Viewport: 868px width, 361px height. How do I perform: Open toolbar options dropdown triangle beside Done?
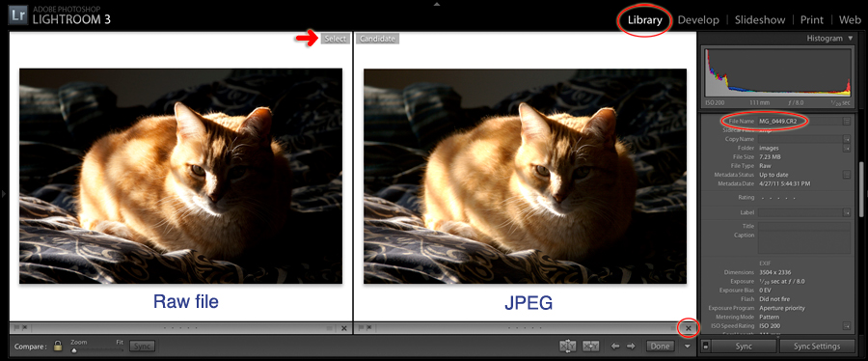tap(687, 347)
